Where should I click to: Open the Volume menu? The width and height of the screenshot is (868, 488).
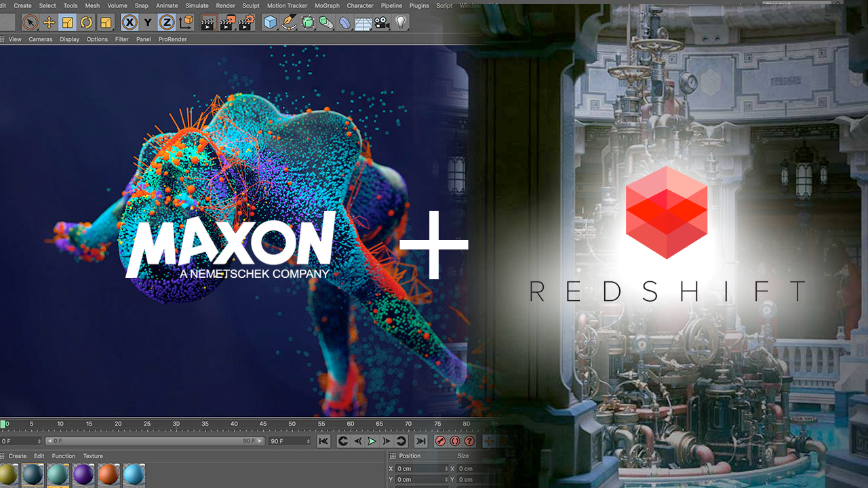117,5
